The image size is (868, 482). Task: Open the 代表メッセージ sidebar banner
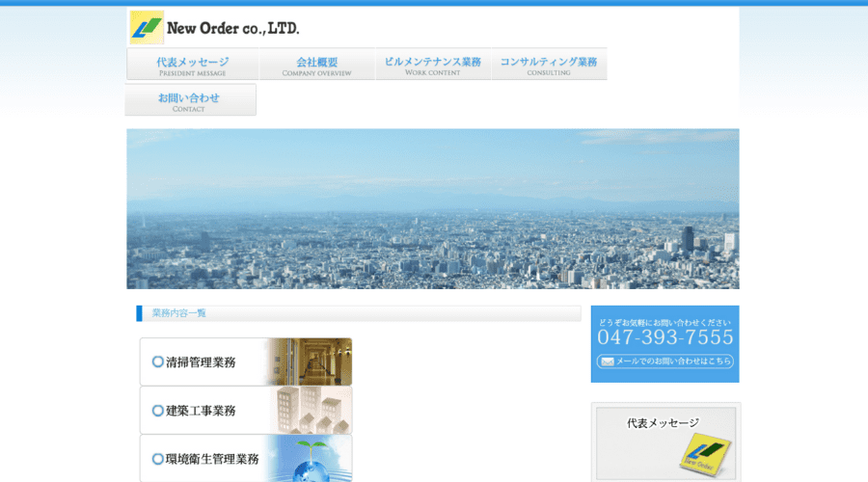(x=665, y=442)
